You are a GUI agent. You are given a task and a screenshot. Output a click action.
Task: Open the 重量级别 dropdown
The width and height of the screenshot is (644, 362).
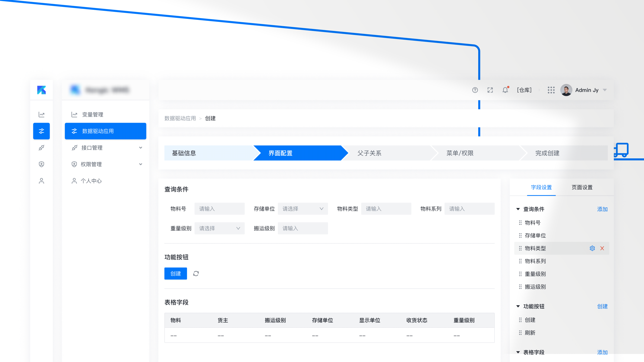(x=219, y=228)
